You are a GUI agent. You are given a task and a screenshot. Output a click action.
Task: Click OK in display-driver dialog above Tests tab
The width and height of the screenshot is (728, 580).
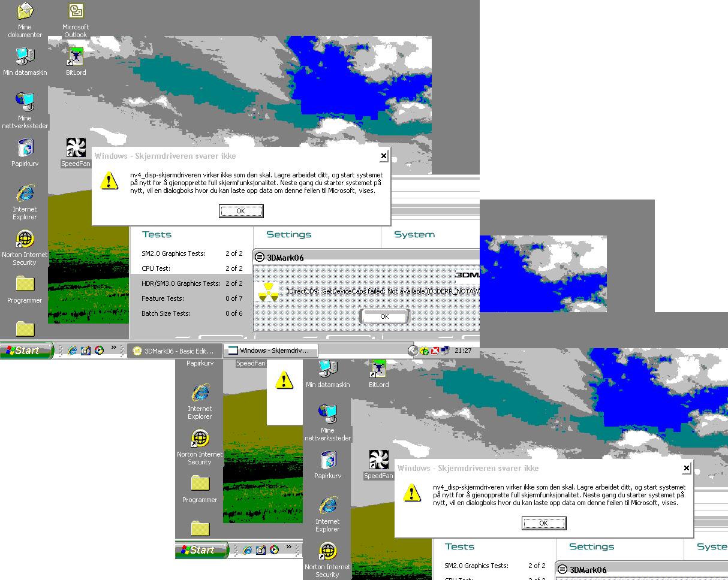[240, 211]
